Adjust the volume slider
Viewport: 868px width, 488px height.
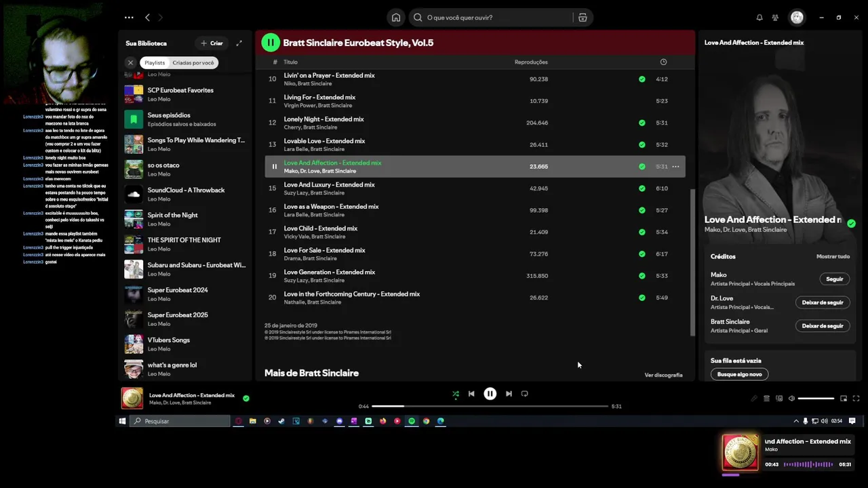pyautogui.click(x=816, y=399)
